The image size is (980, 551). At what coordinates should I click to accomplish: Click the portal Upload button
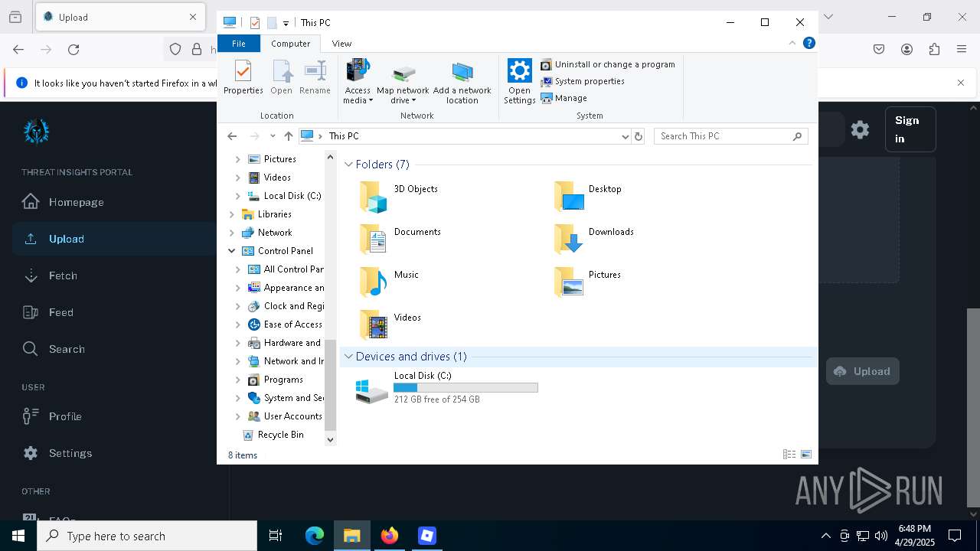click(862, 371)
